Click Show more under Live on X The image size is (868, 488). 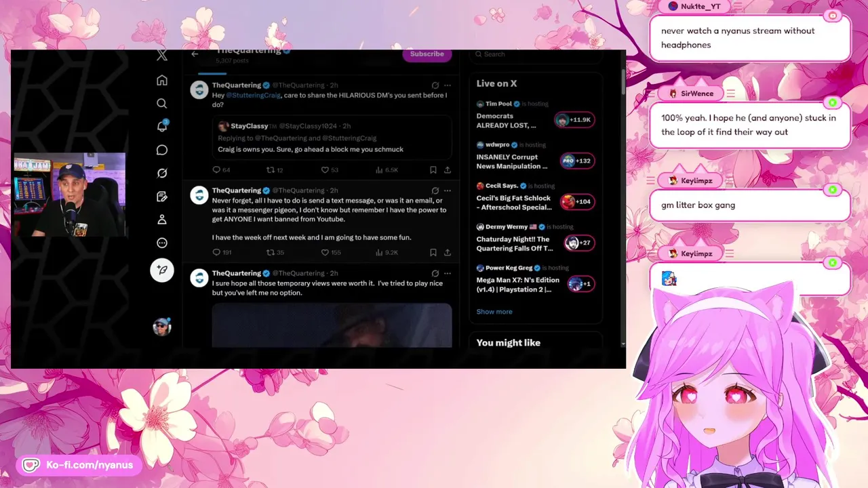(x=494, y=312)
